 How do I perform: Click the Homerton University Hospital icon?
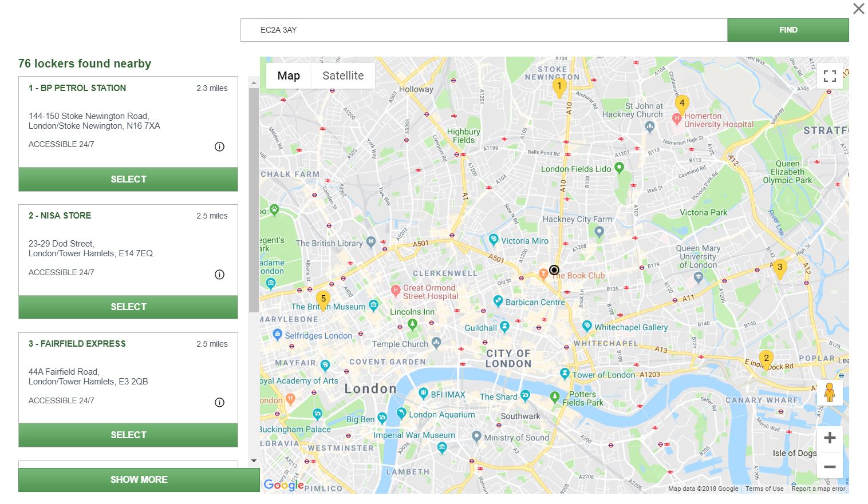click(x=677, y=118)
